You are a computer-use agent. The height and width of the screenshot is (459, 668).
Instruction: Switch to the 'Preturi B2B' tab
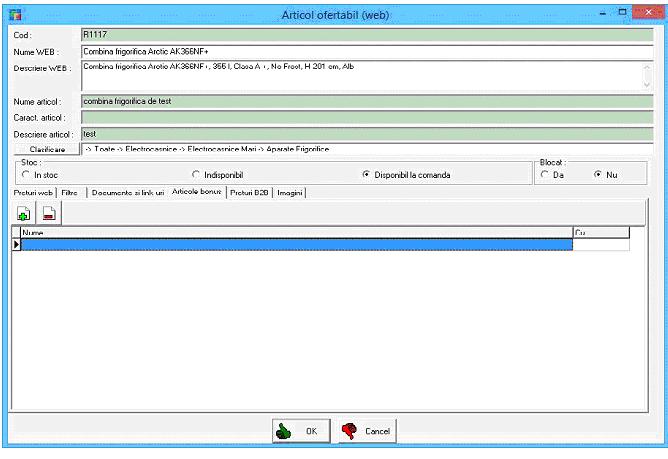[x=249, y=192]
